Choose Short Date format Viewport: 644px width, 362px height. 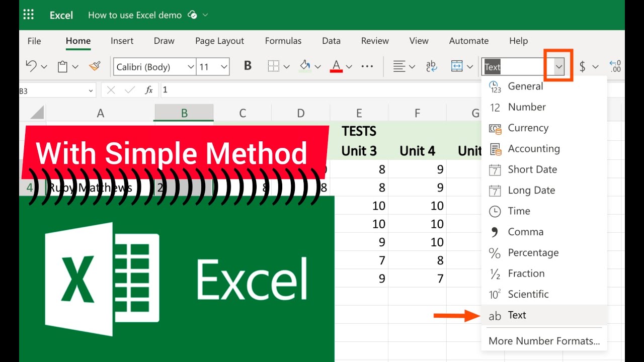[x=544, y=169]
